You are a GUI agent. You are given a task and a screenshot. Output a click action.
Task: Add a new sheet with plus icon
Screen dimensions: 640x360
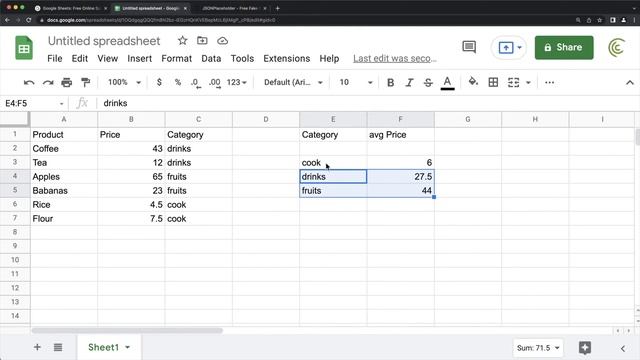37,347
